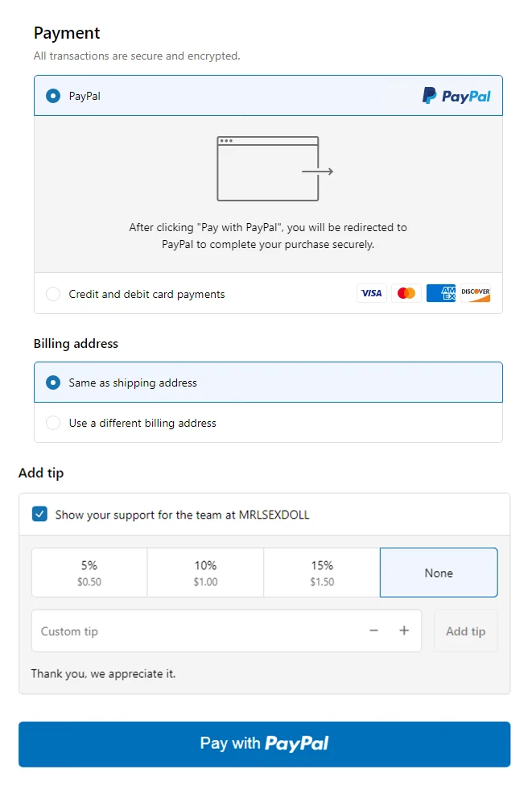
Task: Click the Discover card icon
Action: coord(476,293)
